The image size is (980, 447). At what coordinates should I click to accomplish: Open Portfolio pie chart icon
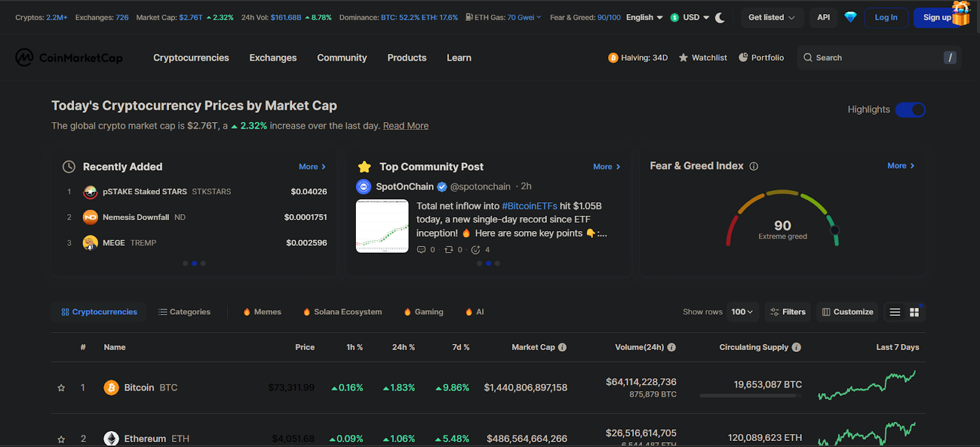[x=744, y=58]
